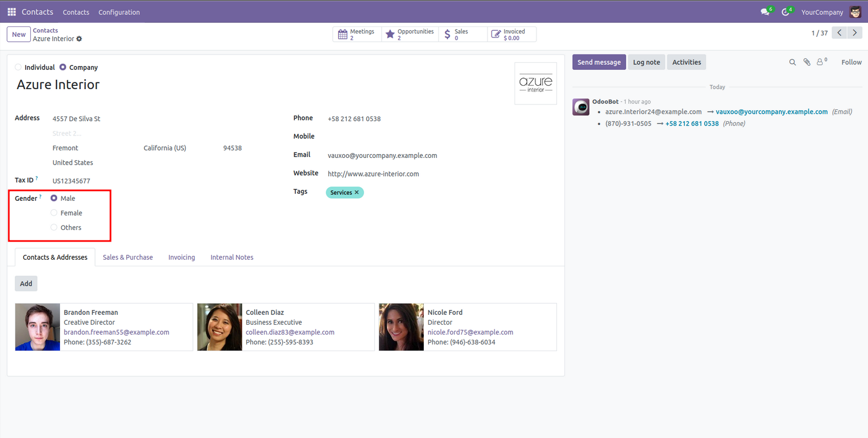Click the Contacts app title
This screenshot has width=868, height=438.
37,12
